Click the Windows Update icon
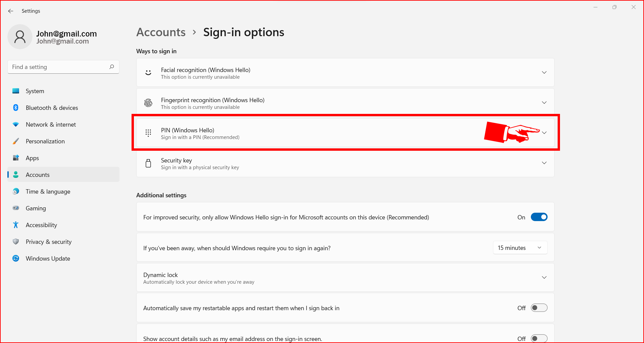The image size is (644, 343). coord(16,258)
